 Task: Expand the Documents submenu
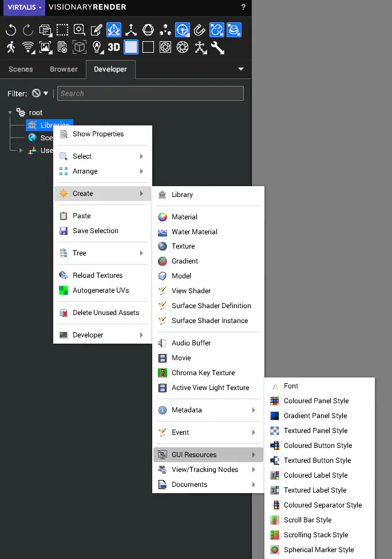click(x=208, y=485)
